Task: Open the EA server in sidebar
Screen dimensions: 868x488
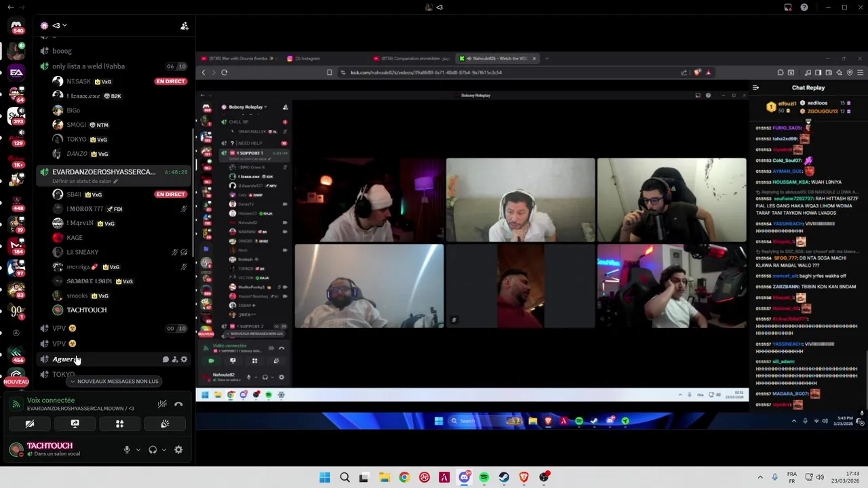Action: point(16,72)
